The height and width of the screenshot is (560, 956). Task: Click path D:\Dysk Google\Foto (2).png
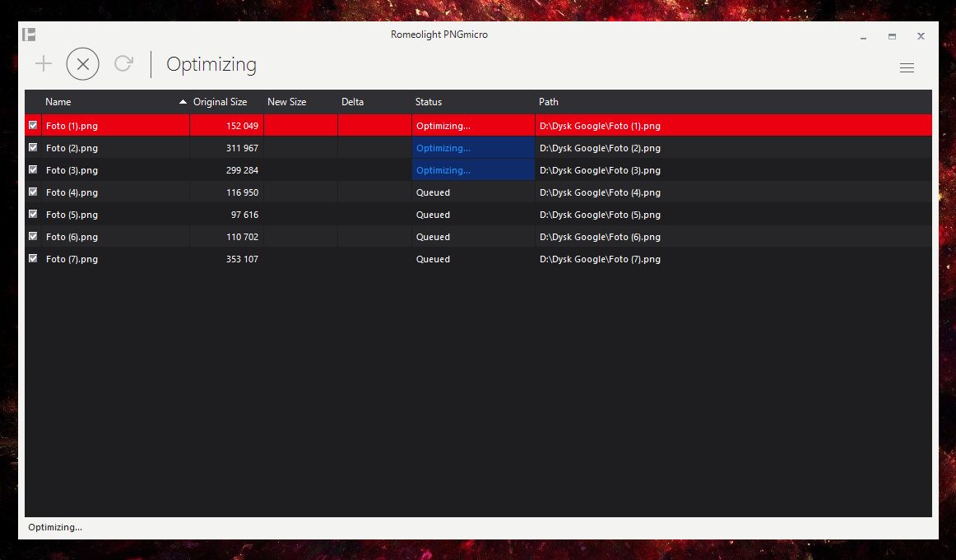click(600, 148)
